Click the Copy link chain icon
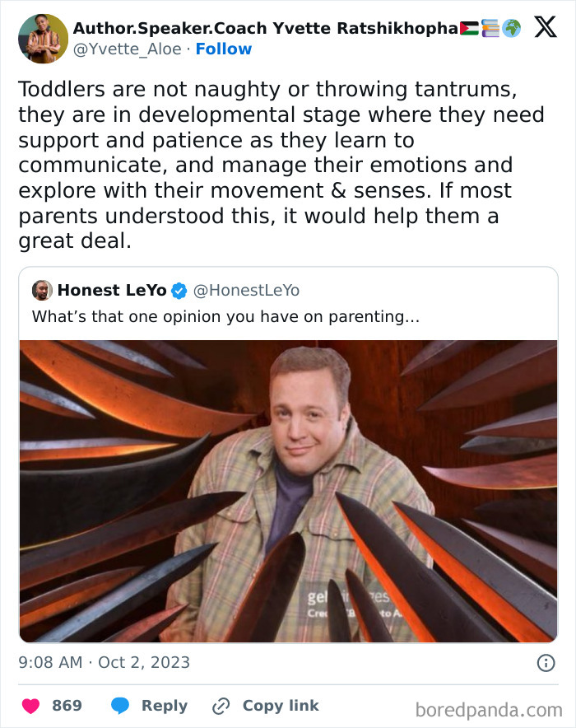 coord(219,705)
